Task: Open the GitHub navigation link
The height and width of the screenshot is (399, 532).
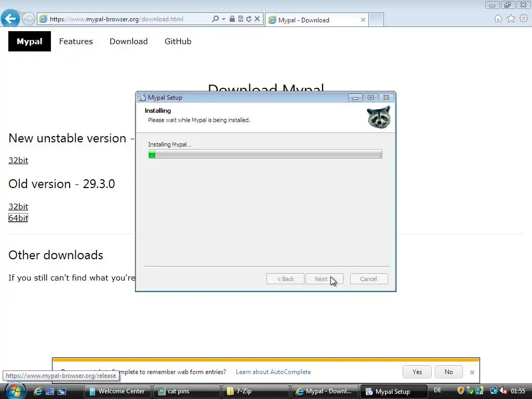Action: coord(178,42)
